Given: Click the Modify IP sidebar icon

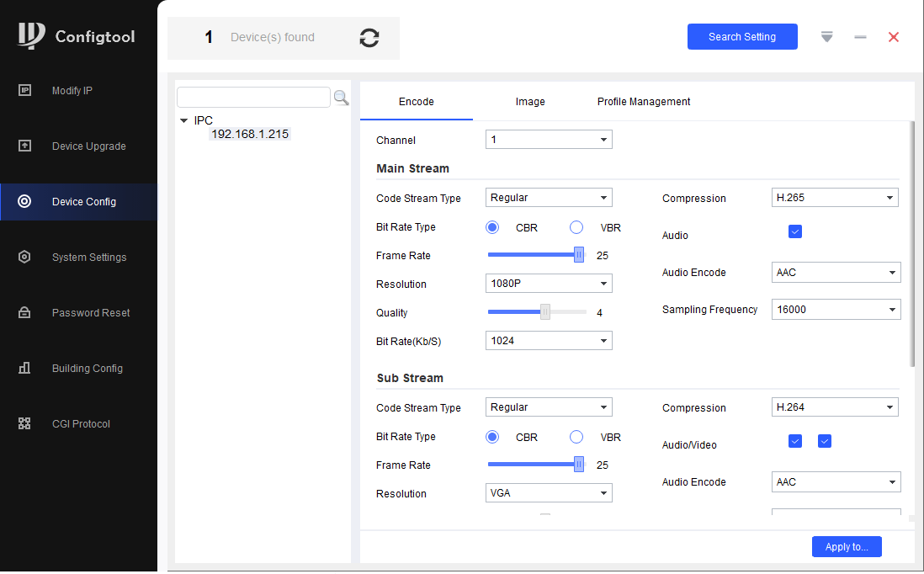Looking at the screenshot, I should click(x=24, y=91).
